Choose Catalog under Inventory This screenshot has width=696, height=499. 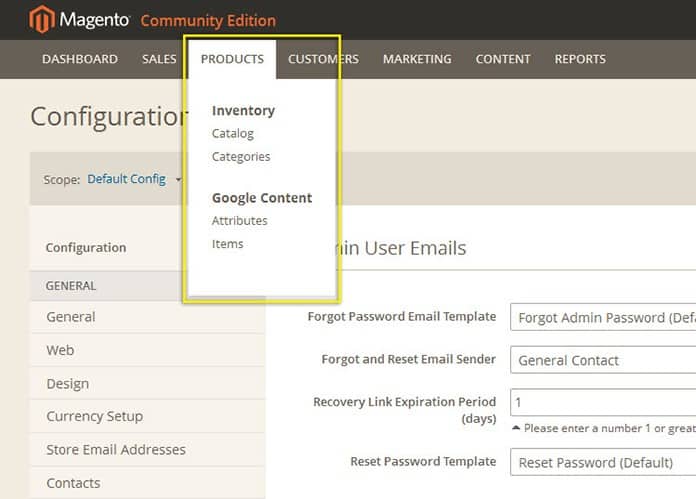click(x=233, y=133)
